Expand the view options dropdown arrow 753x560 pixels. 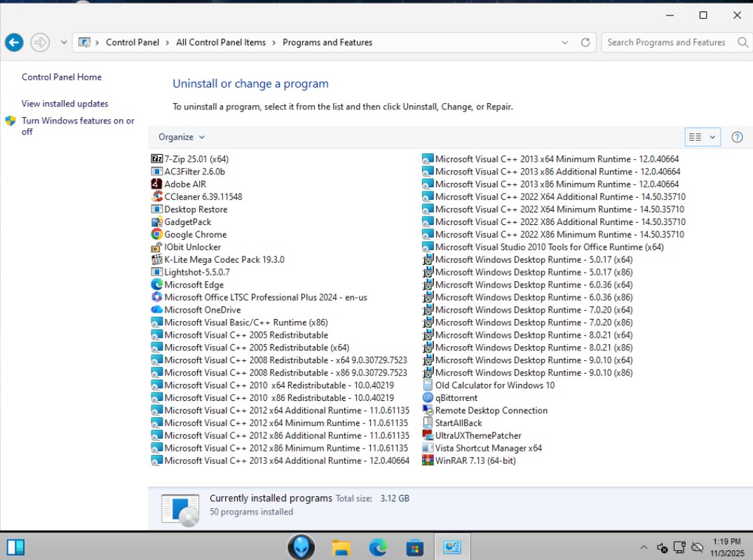point(712,137)
